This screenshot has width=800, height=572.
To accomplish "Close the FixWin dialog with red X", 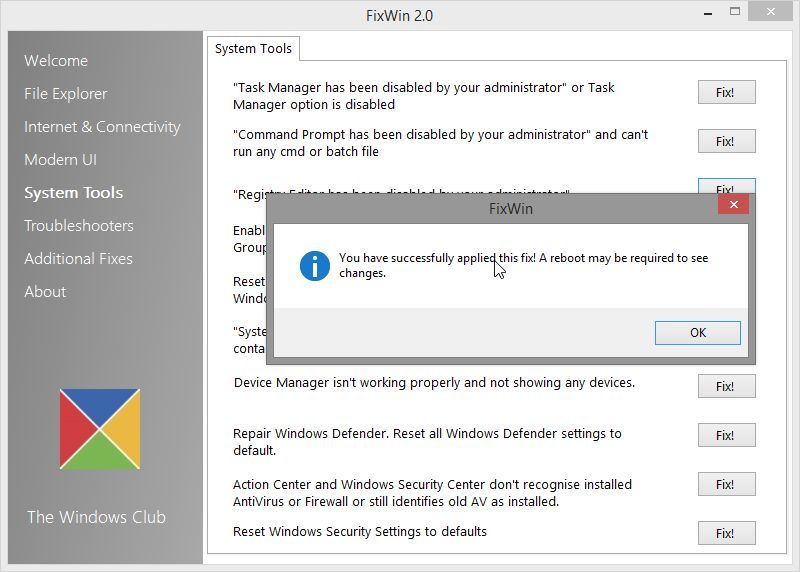I will pos(734,205).
